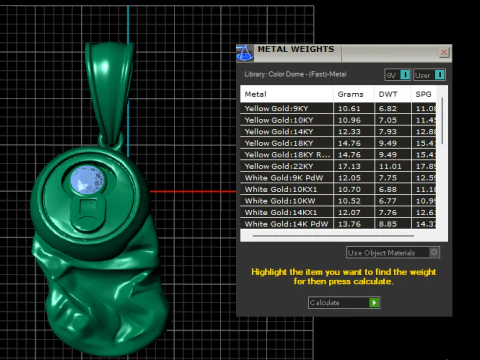Click the green arrow on Calculate

[x=374, y=303]
